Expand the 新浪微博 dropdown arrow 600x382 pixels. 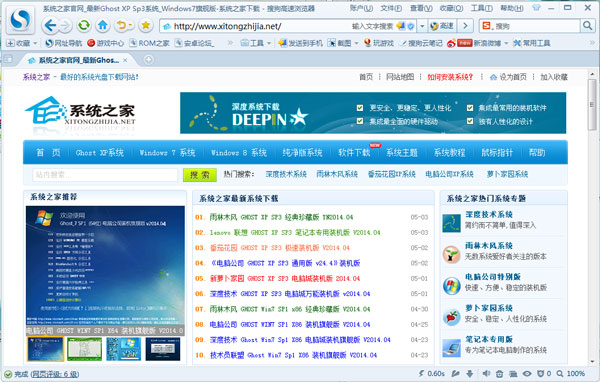[x=506, y=43]
